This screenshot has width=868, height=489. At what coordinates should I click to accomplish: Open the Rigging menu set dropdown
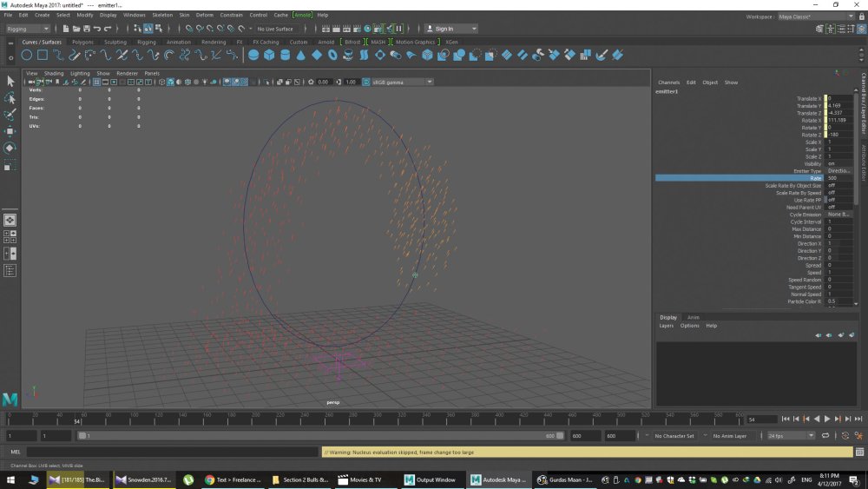[28, 29]
